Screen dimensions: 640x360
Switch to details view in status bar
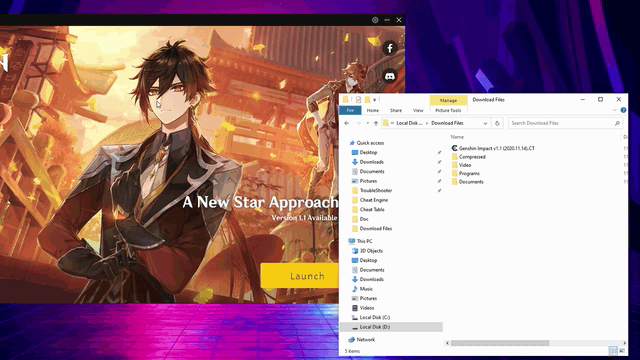tap(613, 351)
